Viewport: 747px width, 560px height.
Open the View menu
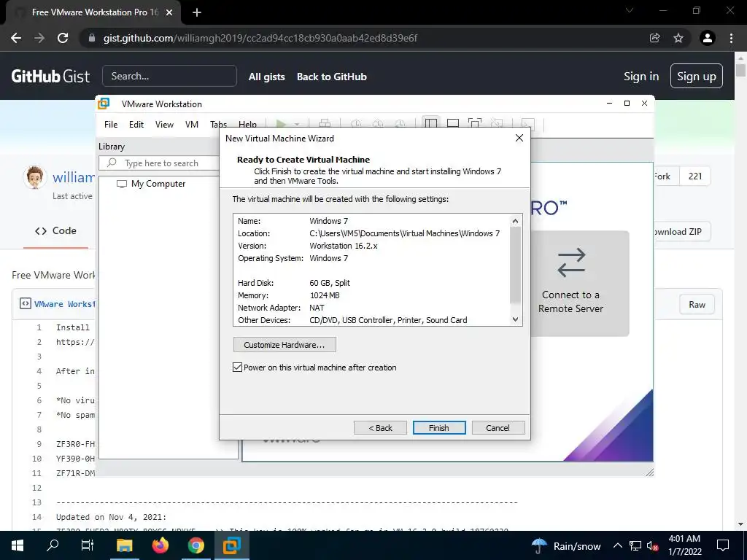click(x=164, y=124)
